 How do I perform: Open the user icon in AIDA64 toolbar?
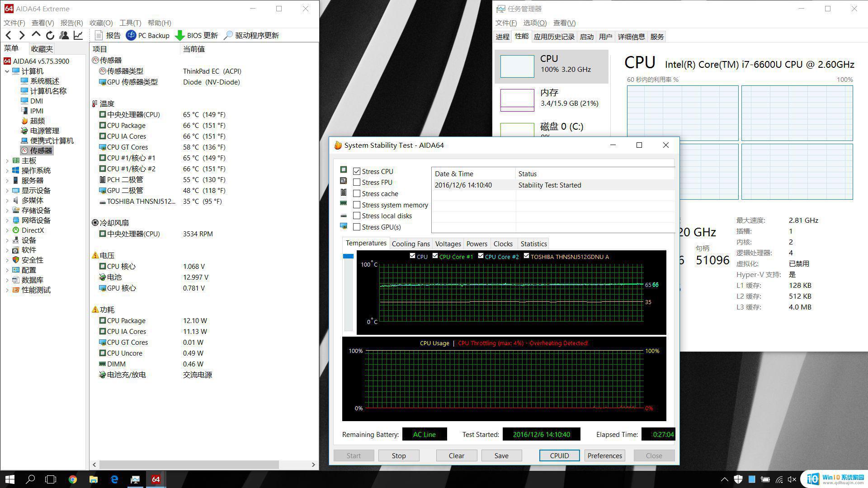point(64,35)
